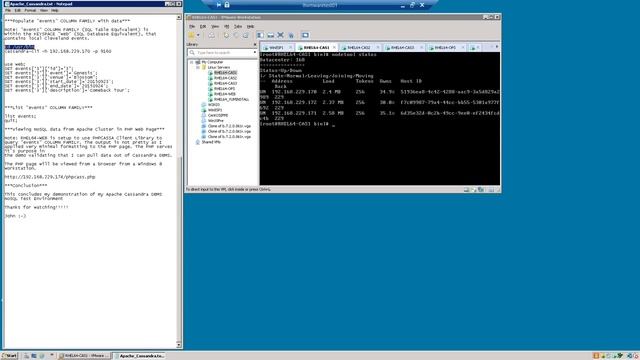Open the VMware View menu
This screenshot has height=360, width=640.
coord(215,26)
